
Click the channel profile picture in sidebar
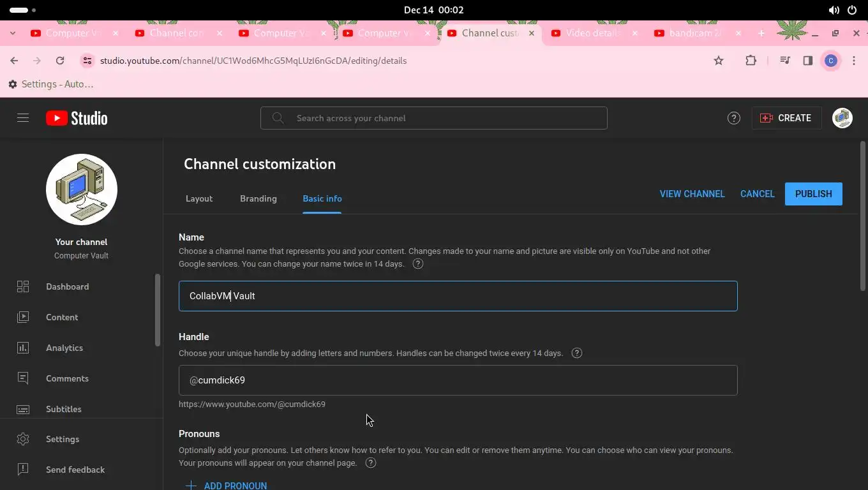(82, 189)
